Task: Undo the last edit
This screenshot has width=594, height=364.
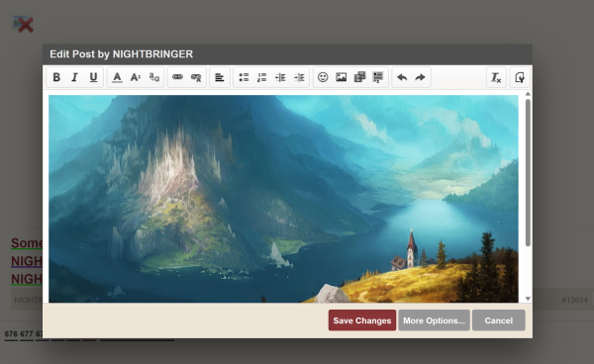Action: 402,77
